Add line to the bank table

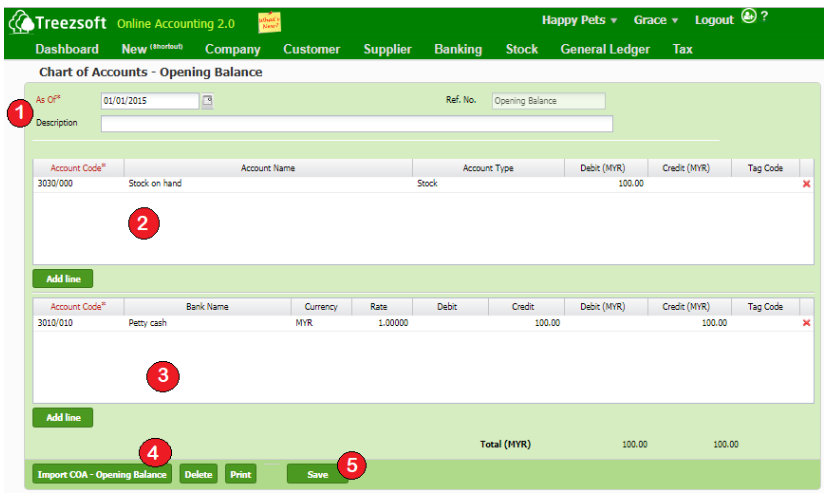(63, 417)
